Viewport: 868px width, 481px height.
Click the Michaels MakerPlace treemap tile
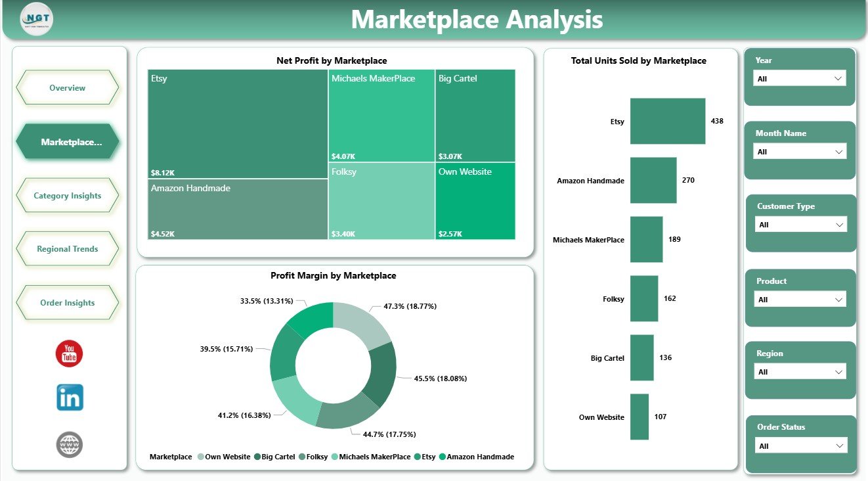(x=381, y=116)
